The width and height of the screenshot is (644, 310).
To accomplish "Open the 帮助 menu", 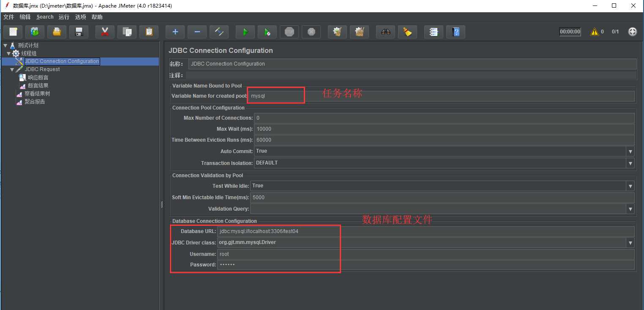I will (97, 17).
